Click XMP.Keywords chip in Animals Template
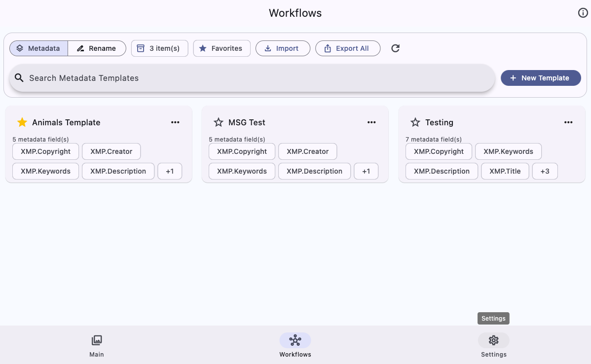Image resolution: width=591 pixels, height=364 pixels. click(45, 171)
